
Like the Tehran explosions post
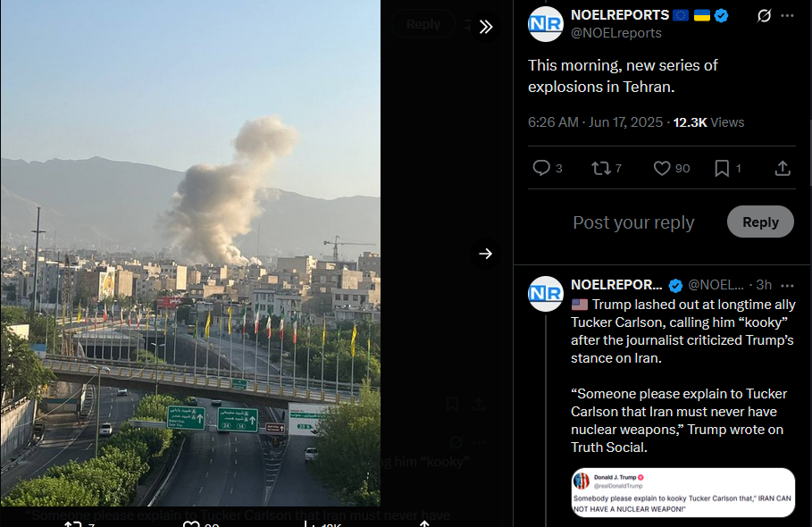pos(661,168)
